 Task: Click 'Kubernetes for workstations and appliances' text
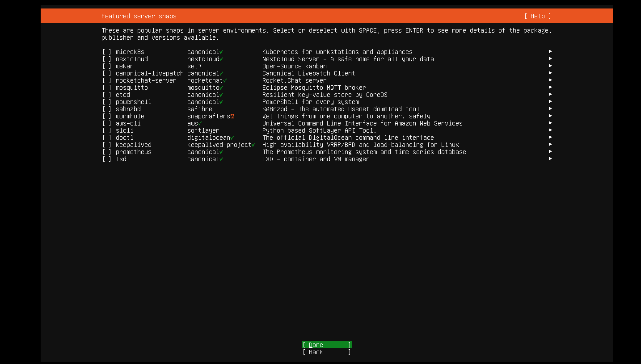pyautogui.click(x=337, y=52)
